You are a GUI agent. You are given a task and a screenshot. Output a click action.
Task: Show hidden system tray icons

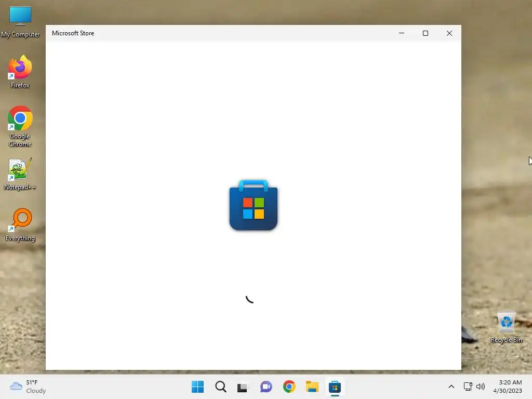click(451, 387)
